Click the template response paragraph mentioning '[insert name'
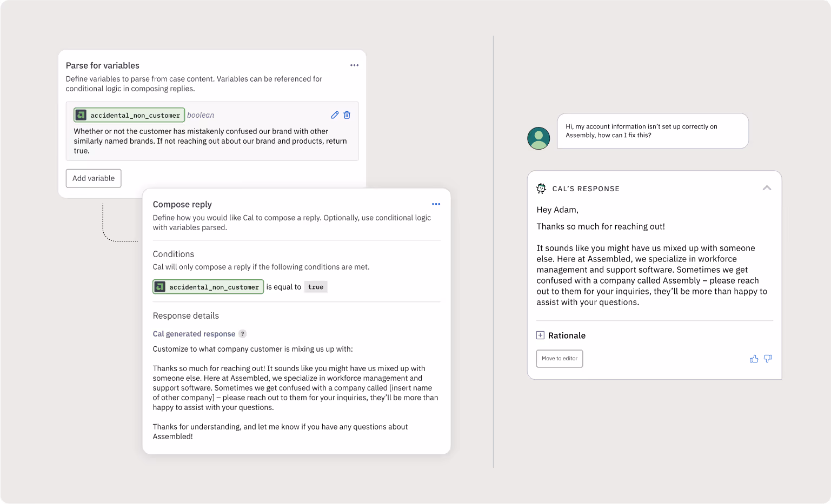Image resolution: width=831 pixels, height=504 pixels. [295, 388]
